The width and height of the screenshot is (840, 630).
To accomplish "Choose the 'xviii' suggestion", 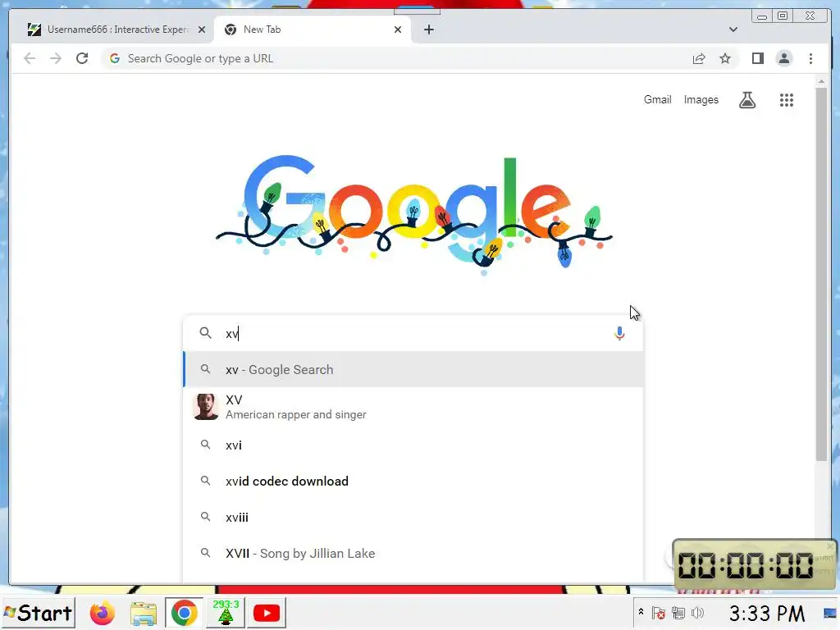I will (413, 518).
